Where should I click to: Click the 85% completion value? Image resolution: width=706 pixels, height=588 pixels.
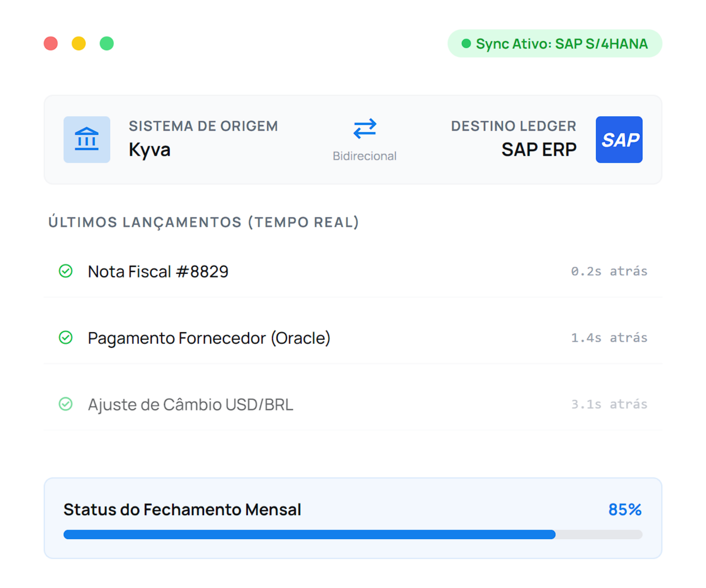[x=625, y=509]
